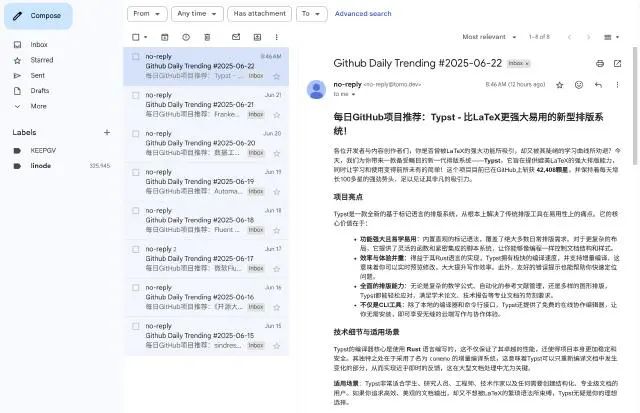Go to newer results arrow
This screenshot has height=413, width=640.
569,37
